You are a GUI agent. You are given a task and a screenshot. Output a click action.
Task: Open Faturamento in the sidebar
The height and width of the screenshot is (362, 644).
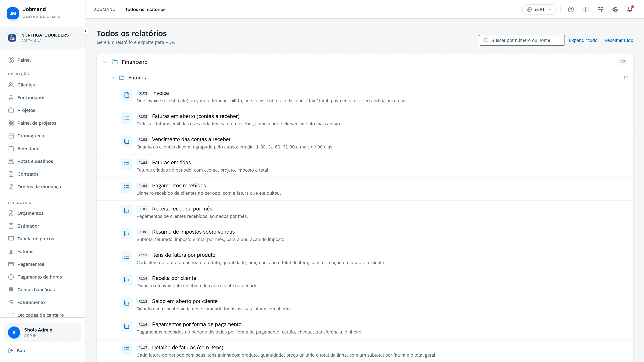click(43, 302)
